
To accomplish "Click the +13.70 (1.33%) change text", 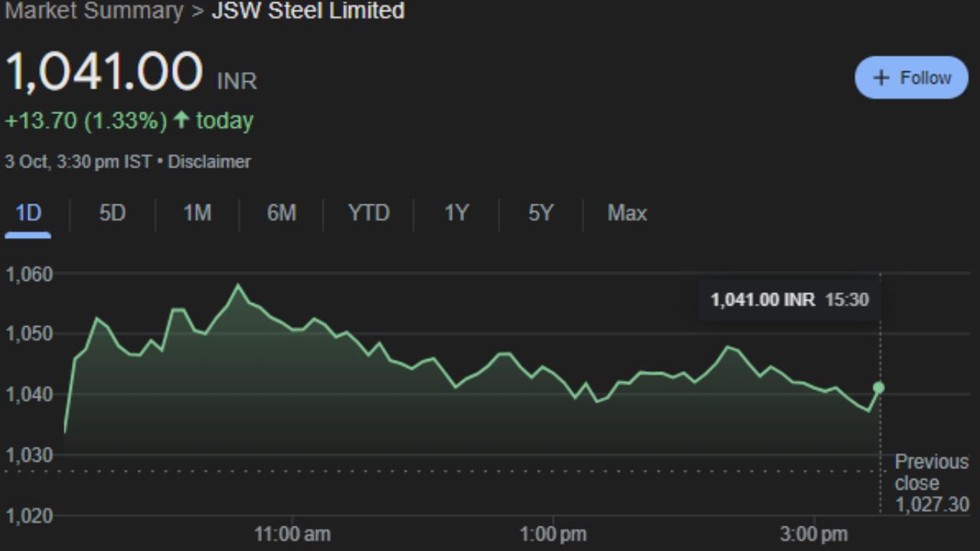I will tap(86, 121).
